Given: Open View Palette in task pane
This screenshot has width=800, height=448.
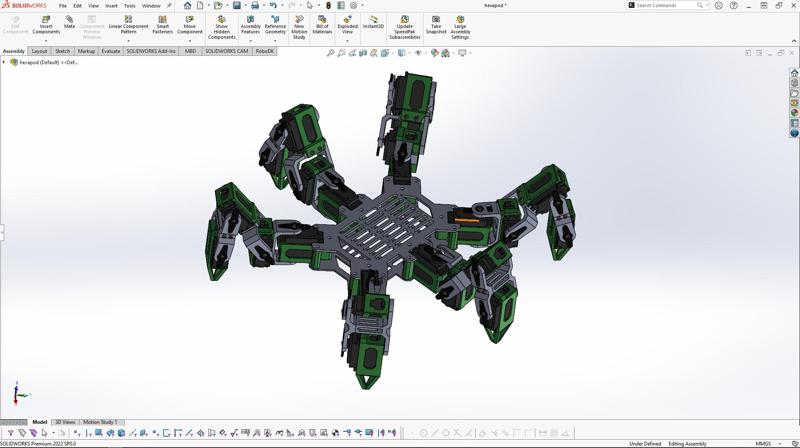Looking at the screenshot, I should pyautogui.click(x=794, y=103).
